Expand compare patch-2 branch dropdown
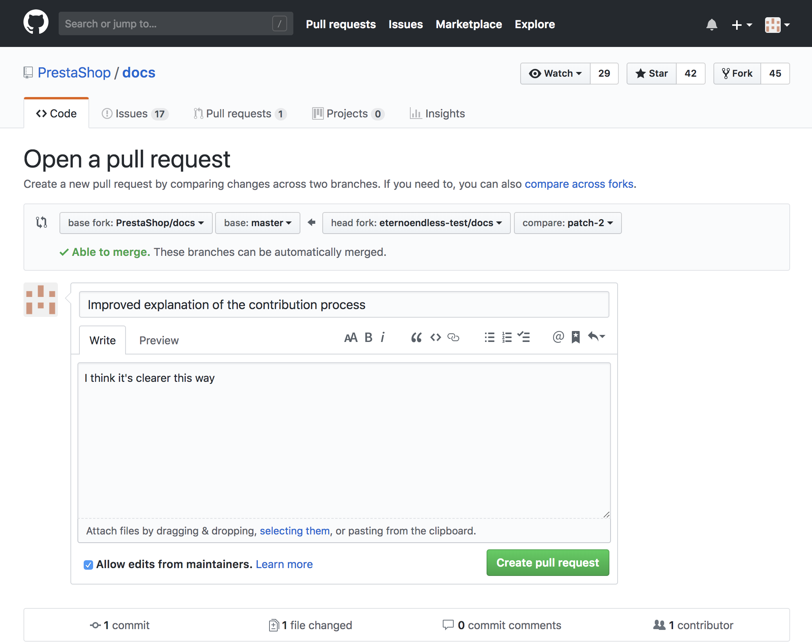Image resolution: width=812 pixels, height=644 pixels. (x=568, y=223)
